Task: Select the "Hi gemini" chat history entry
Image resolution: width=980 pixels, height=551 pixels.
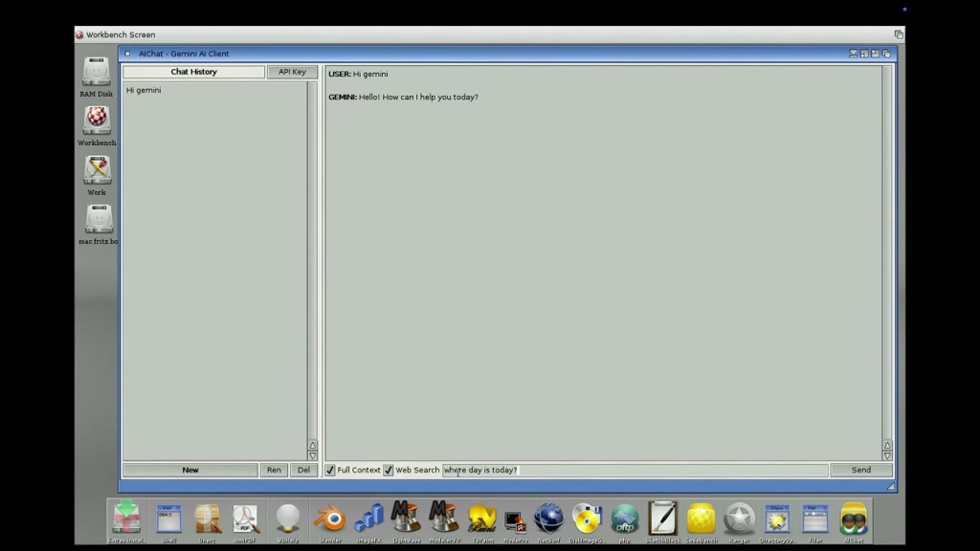Action: tap(144, 90)
